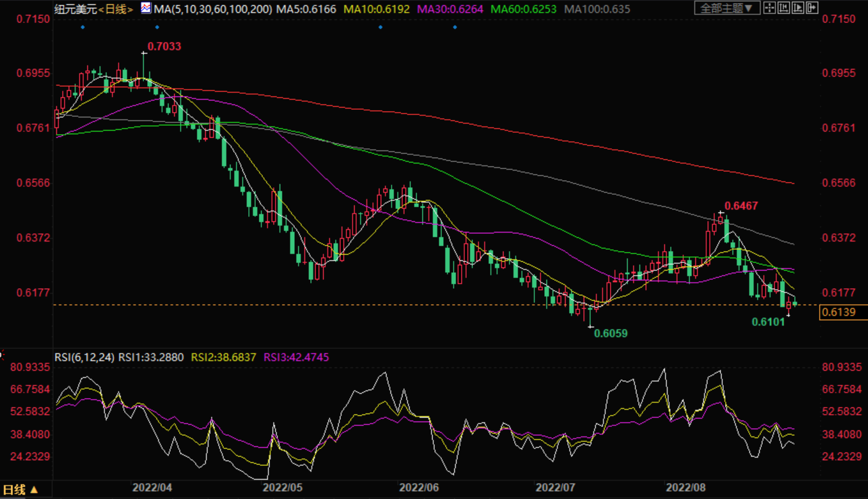
Task: Click the jump-to-start range icon
Action: [x=784, y=8]
